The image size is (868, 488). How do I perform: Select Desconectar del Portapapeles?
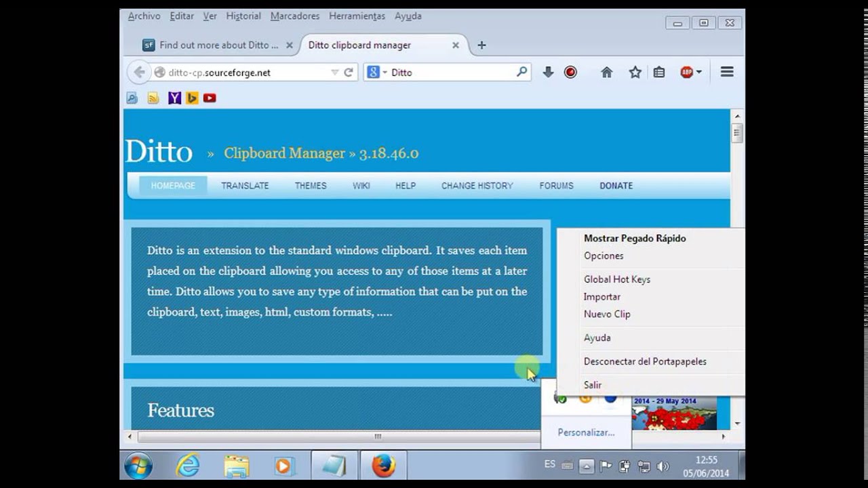pyautogui.click(x=651, y=361)
